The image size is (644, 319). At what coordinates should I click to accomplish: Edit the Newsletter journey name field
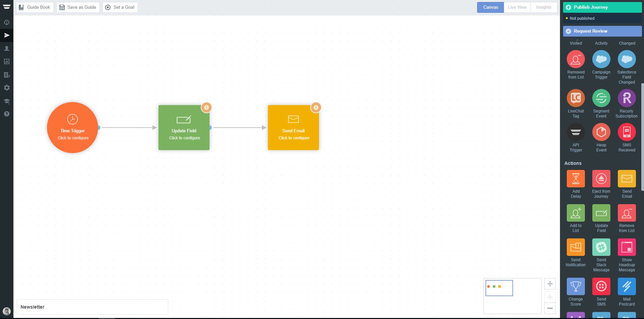click(x=92, y=307)
